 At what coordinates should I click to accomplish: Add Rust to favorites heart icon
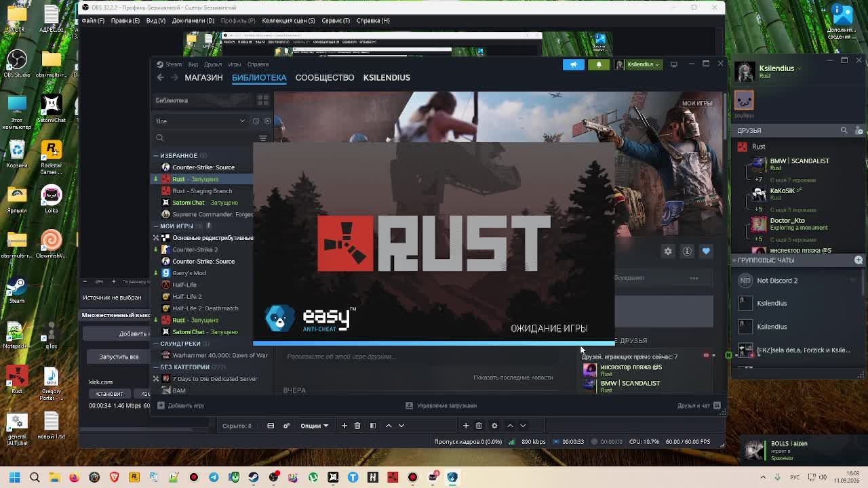coord(706,251)
